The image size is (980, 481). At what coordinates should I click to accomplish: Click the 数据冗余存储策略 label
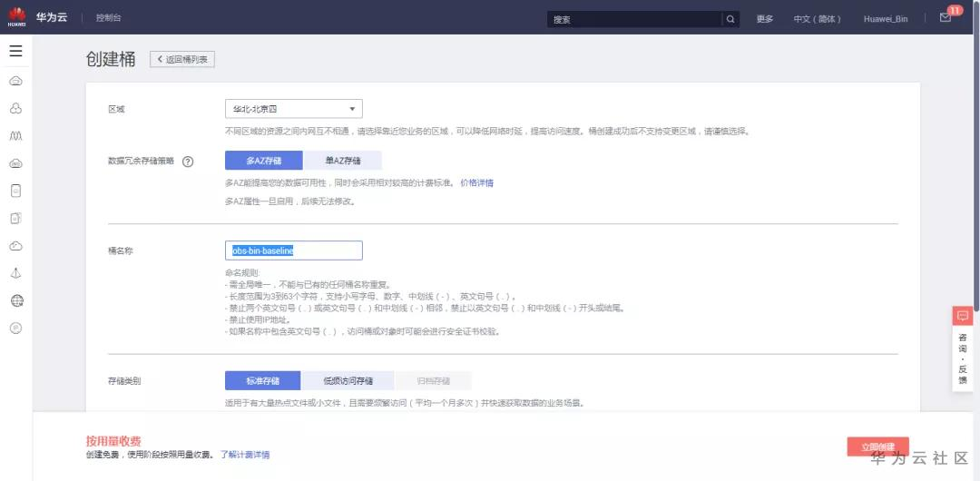[x=142, y=161]
